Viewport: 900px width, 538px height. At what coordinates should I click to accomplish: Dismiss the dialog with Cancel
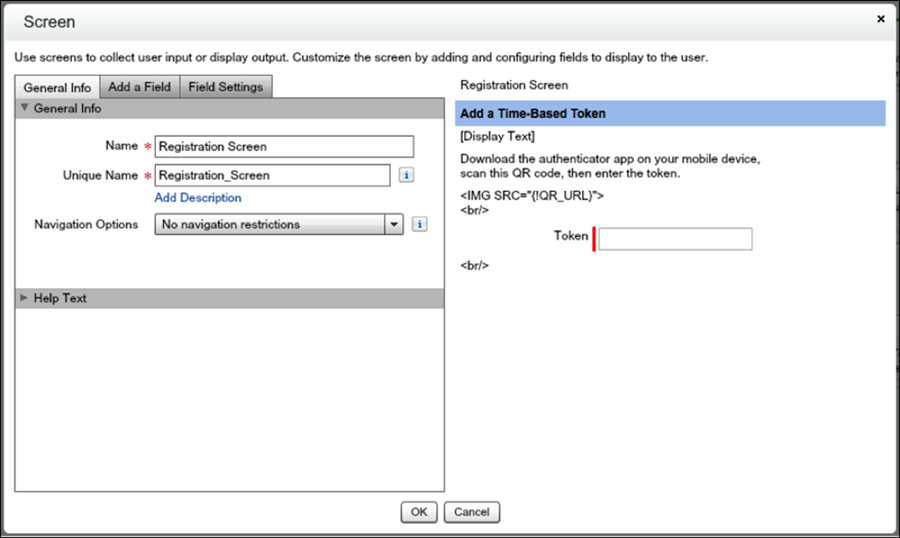point(472,512)
